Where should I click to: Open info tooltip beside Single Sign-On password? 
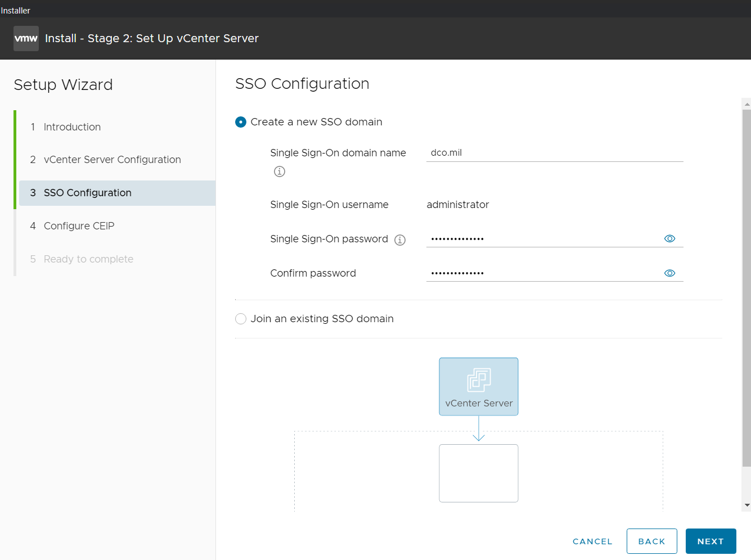point(400,240)
